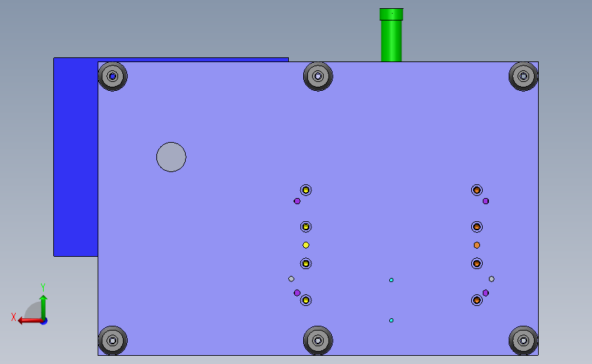Select the bottom-left corner bolt
The image size is (592, 364).
pyautogui.click(x=113, y=341)
